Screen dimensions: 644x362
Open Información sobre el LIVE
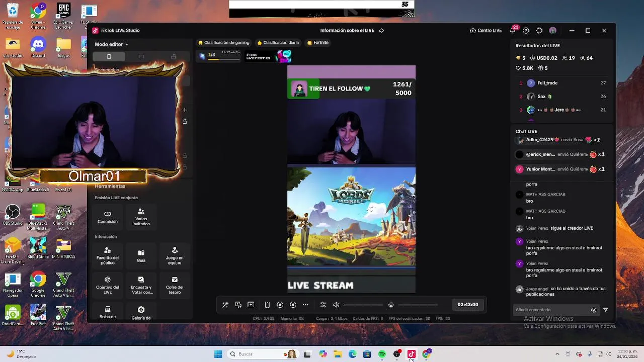point(347,31)
